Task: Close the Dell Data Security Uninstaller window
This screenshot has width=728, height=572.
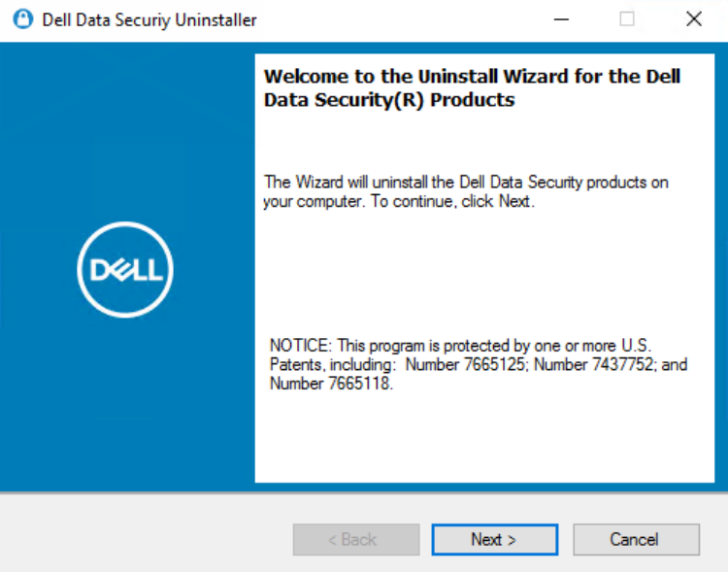Action: (x=694, y=19)
